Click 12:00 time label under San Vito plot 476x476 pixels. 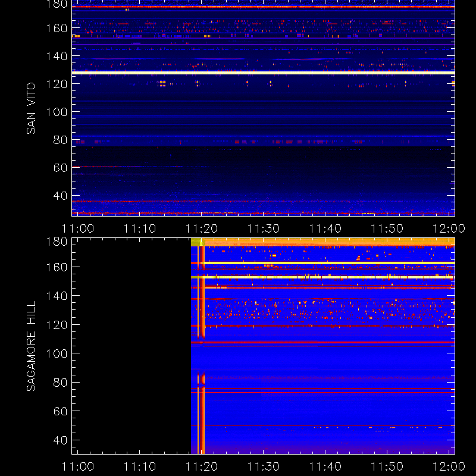[x=449, y=228]
